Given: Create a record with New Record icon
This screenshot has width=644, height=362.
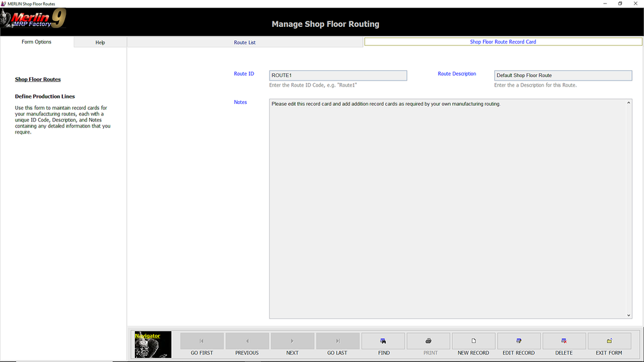Looking at the screenshot, I should pos(474,341).
